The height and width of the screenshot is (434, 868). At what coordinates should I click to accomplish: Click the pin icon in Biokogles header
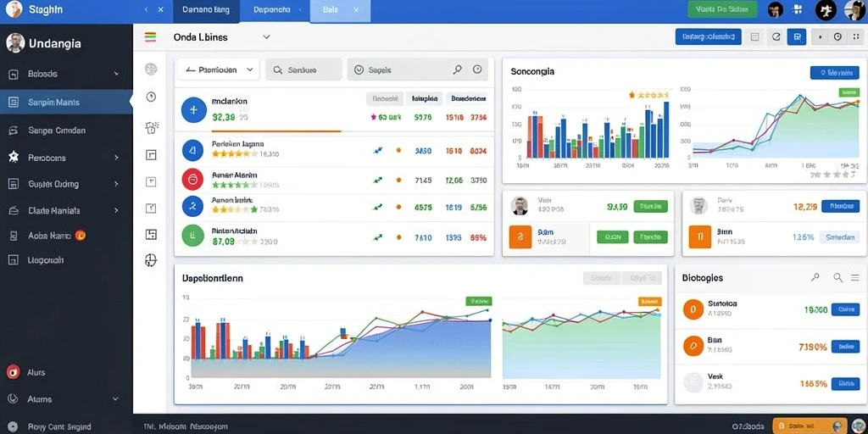(815, 277)
